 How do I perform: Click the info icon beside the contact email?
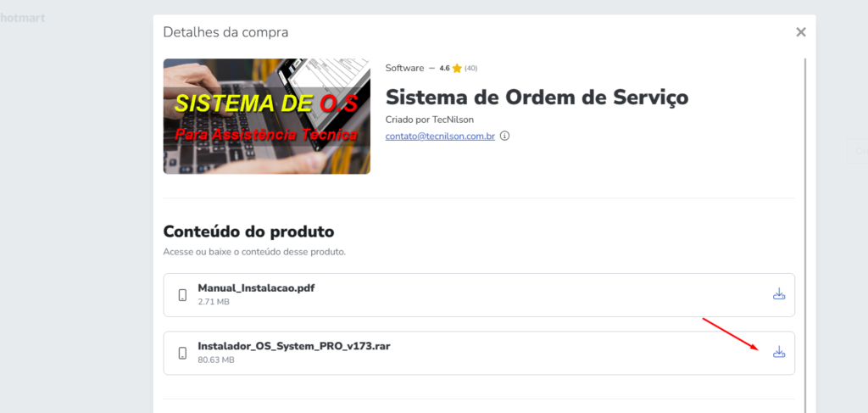click(504, 136)
